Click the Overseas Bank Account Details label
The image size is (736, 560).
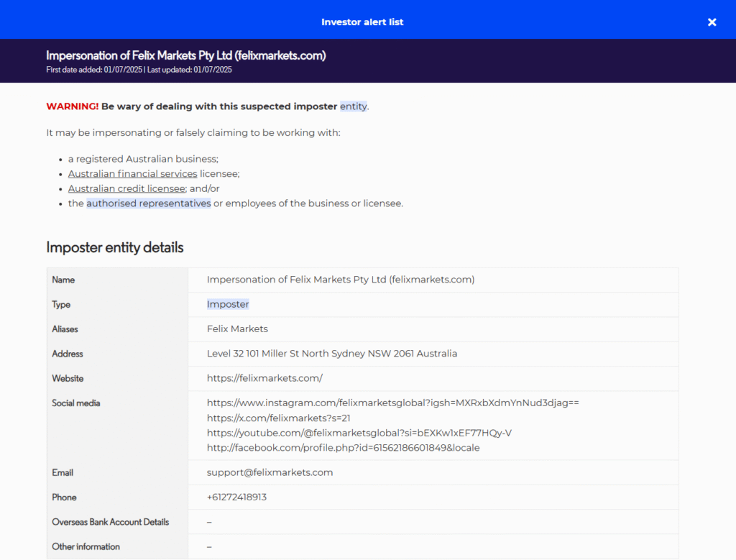click(110, 522)
